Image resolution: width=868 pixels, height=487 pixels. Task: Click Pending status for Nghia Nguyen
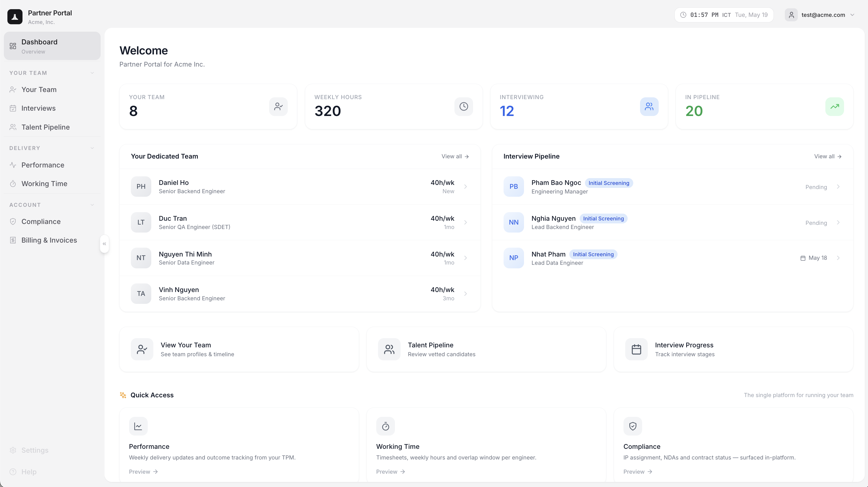pos(816,223)
